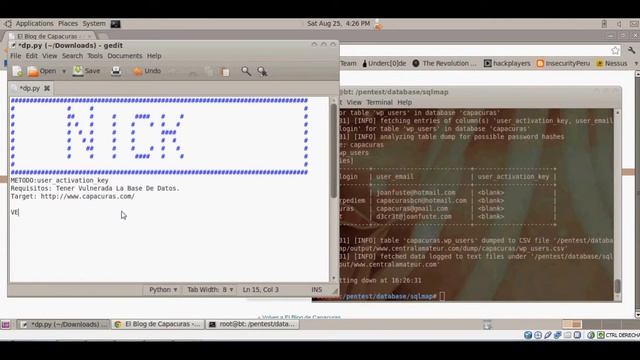640x360 pixels.
Task: Click the Target http://www.capacuras.com/ line
Action: [73, 196]
